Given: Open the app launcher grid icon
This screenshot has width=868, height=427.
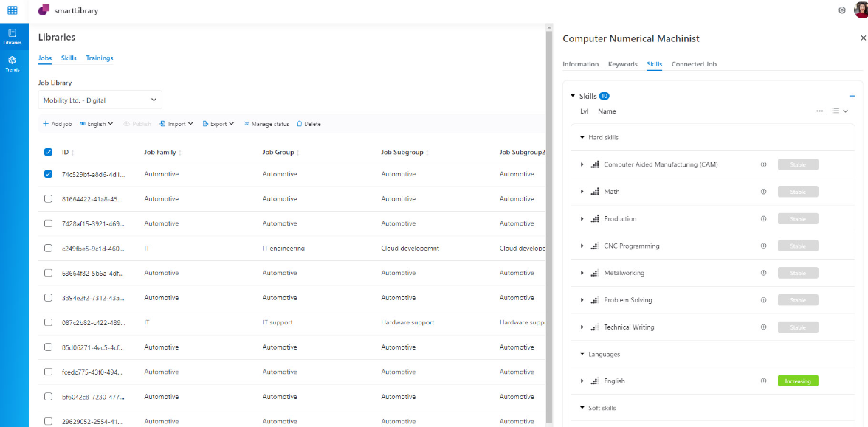Looking at the screenshot, I should tap(13, 10).
